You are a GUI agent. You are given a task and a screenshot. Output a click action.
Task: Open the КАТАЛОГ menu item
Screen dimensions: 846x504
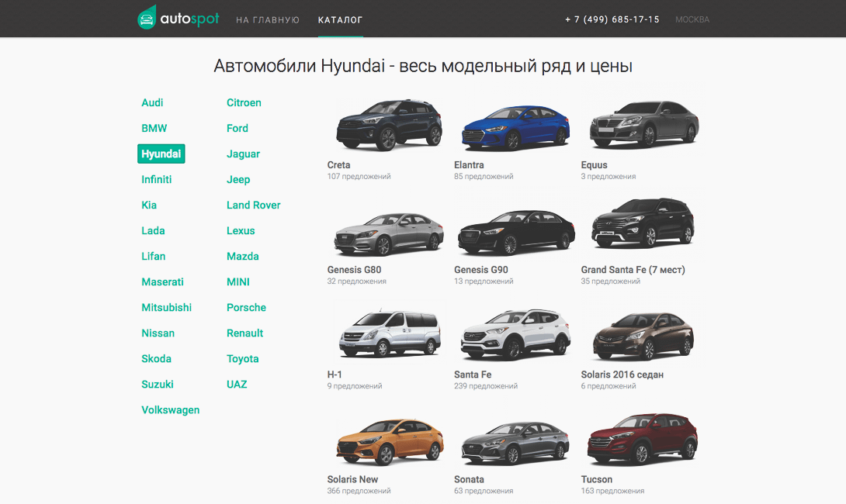point(341,20)
